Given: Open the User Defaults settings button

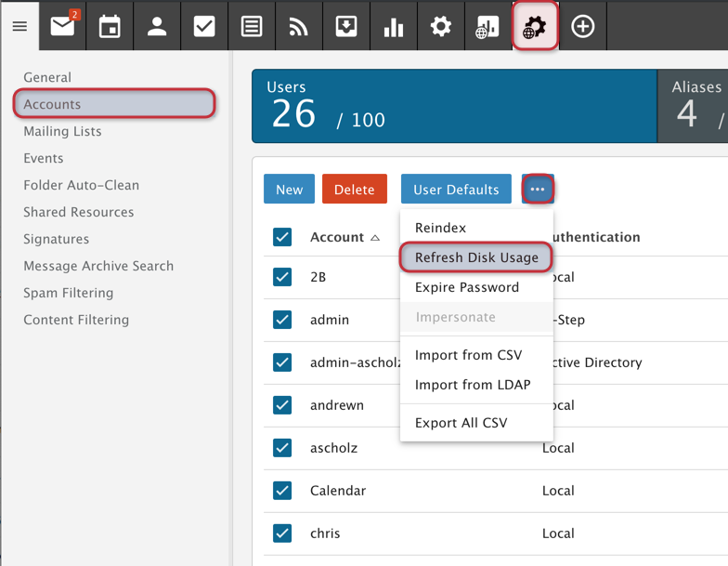Looking at the screenshot, I should (456, 190).
